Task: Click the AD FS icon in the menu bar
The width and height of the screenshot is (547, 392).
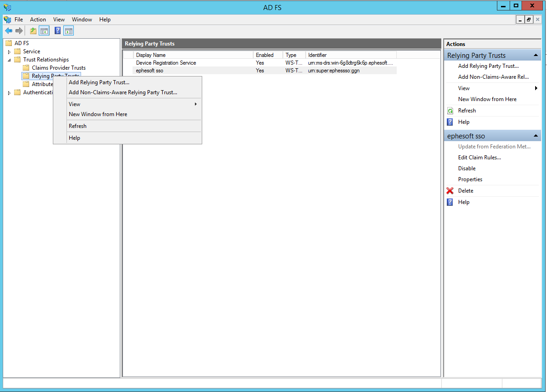Action: [7, 20]
